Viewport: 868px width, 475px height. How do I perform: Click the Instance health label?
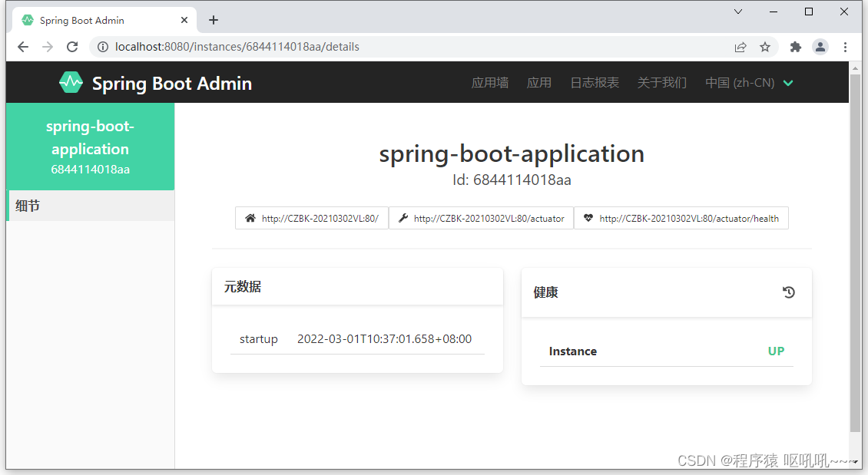[x=573, y=351]
